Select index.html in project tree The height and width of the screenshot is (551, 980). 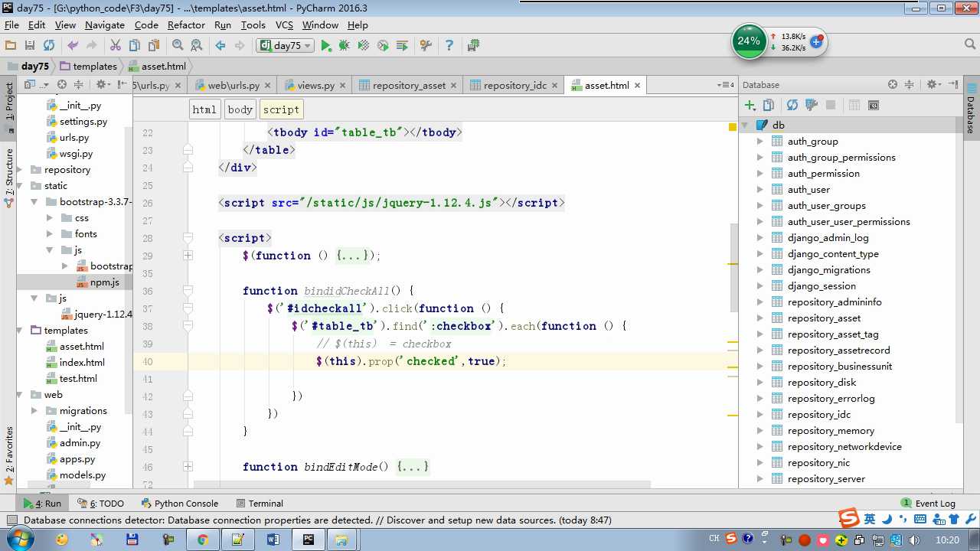click(82, 363)
